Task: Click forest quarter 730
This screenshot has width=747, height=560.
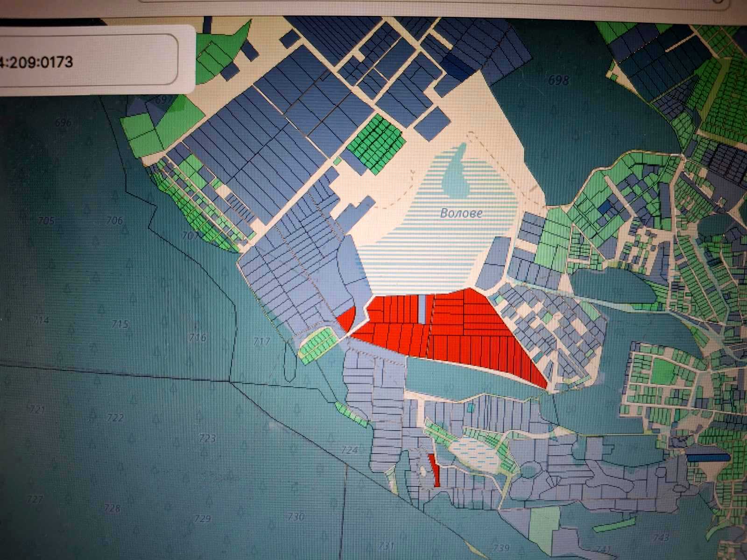Action: click(296, 517)
